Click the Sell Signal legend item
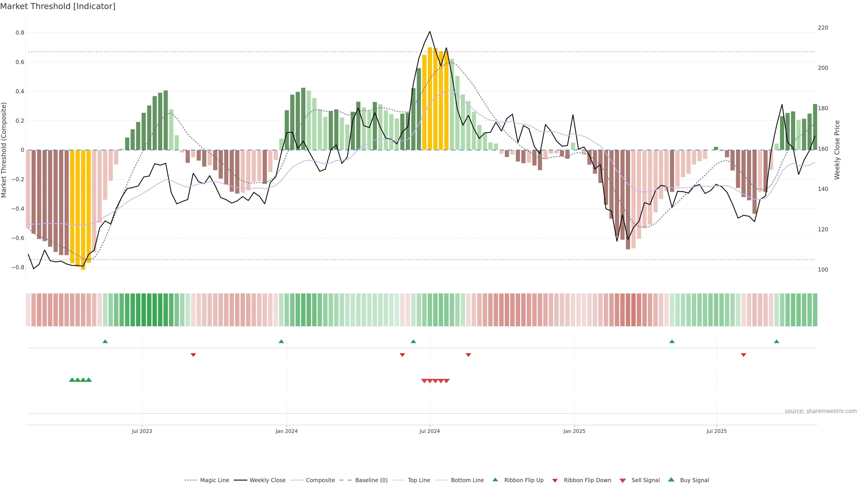 (645, 480)
